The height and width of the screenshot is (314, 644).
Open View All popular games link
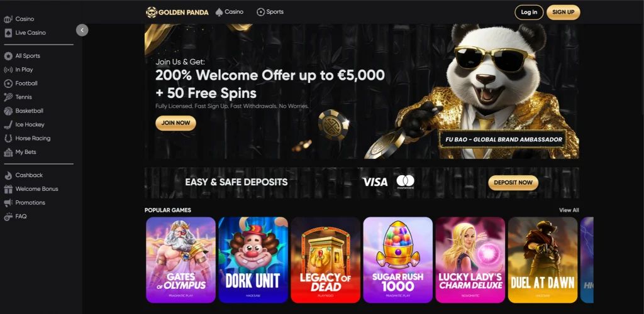[569, 210]
